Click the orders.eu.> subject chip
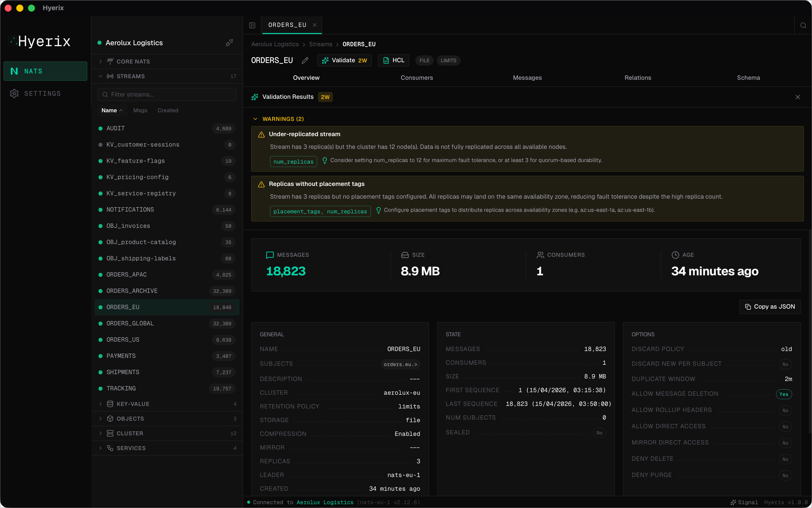This screenshot has width=812, height=508. pos(400,364)
